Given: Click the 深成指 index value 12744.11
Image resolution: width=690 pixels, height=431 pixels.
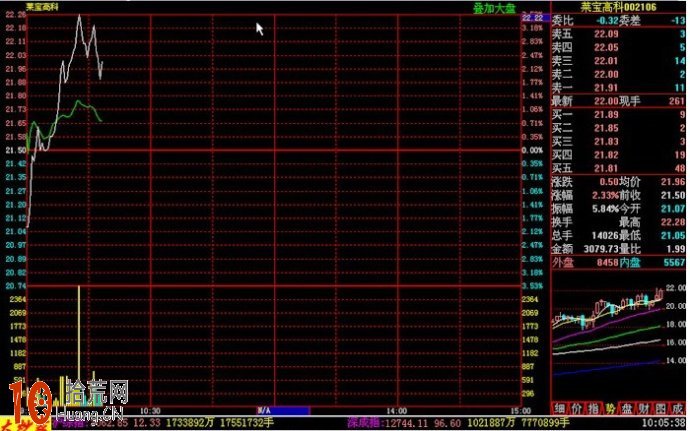Looking at the screenshot, I should pos(406,423).
